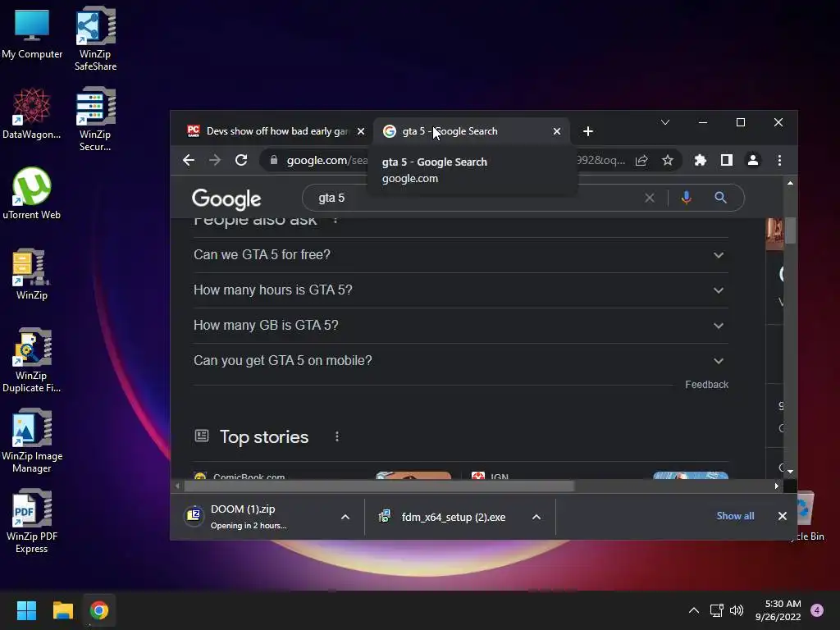Open My Computer desktop icon

coord(32,34)
